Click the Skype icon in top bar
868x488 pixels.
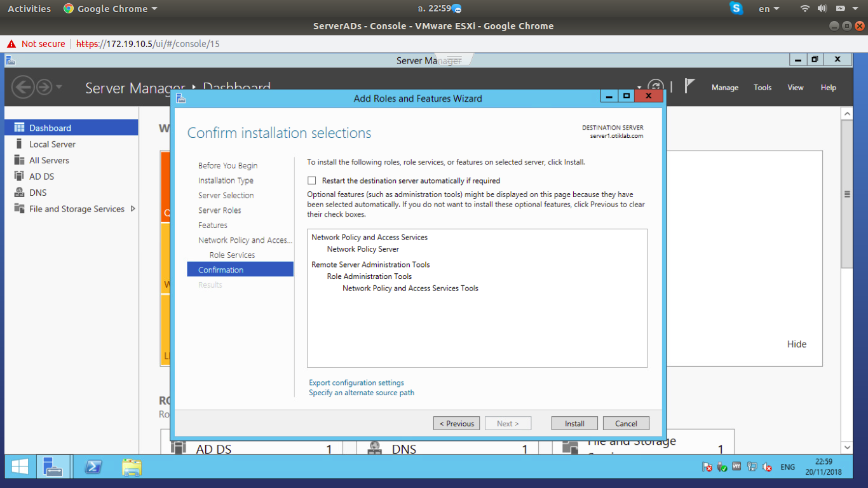tap(736, 8)
